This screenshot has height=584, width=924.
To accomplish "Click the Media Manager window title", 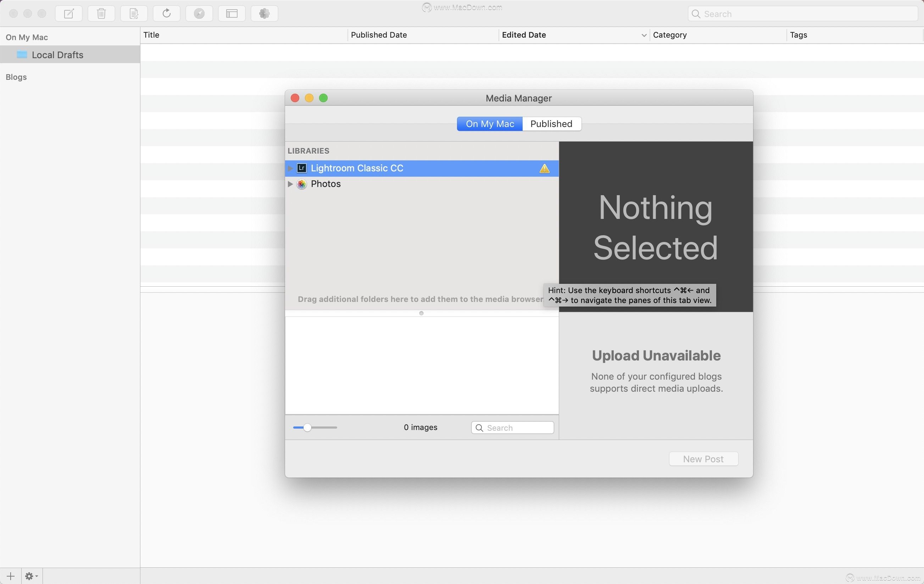I will pos(519,98).
